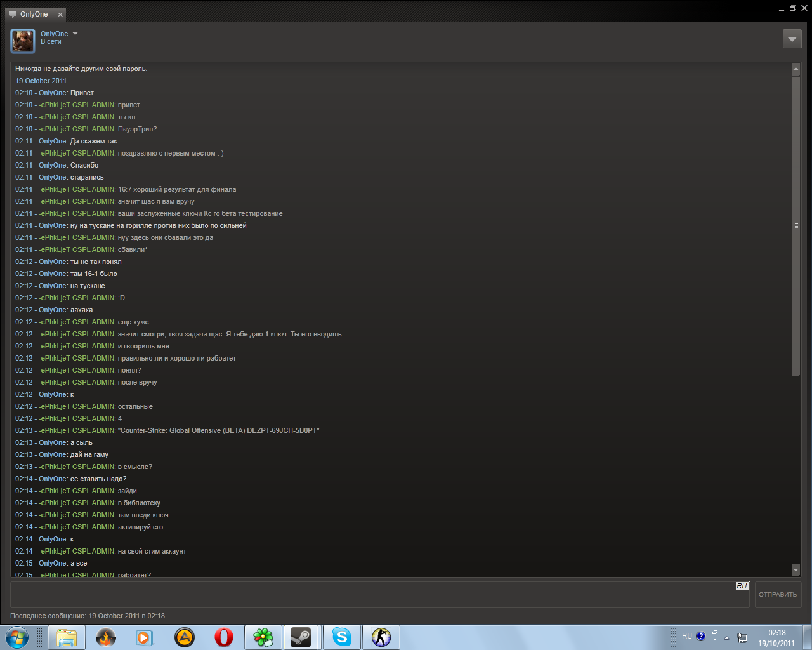Open Windows Explorer folder icon in taskbar

point(67,637)
